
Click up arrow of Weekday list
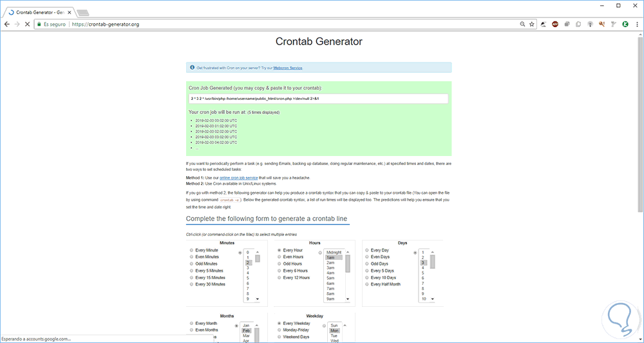point(344,325)
